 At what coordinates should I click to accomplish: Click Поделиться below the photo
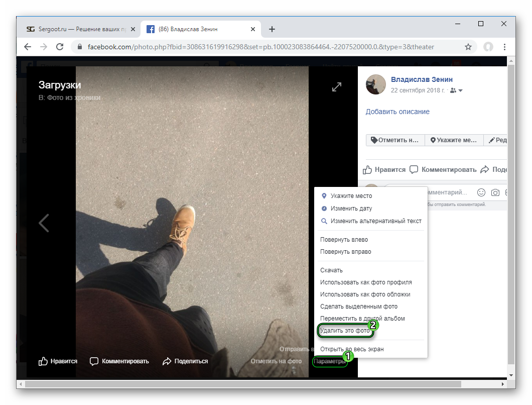(x=185, y=361)
